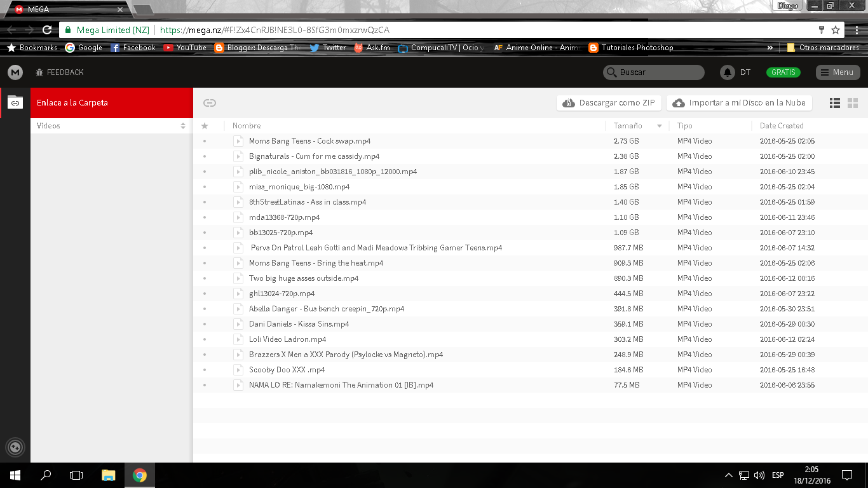Open the Menu dropdown button
The image size is (868, 488).
(837, 72)
